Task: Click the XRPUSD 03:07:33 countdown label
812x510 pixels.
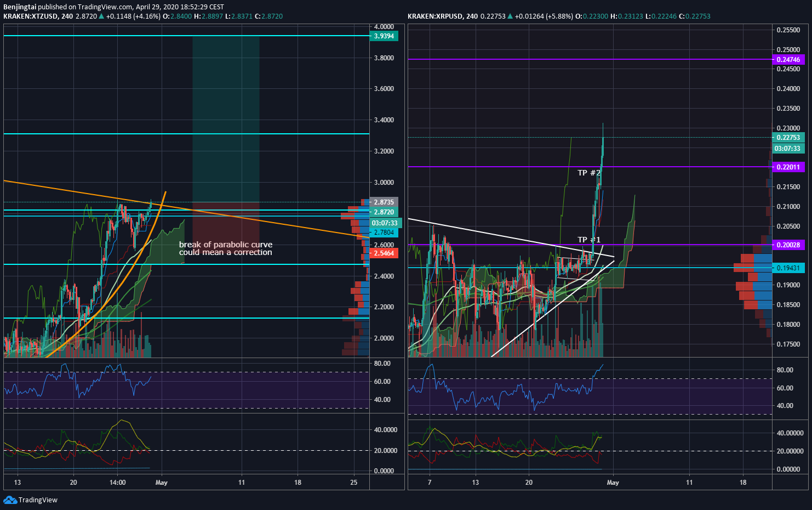Action: click(x=788, y=149)
